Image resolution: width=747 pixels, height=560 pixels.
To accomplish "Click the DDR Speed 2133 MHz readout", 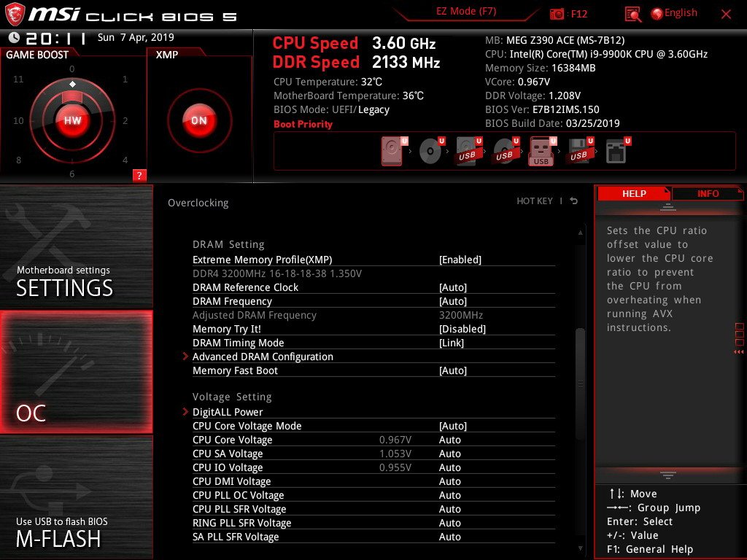I will click(356, 62).
